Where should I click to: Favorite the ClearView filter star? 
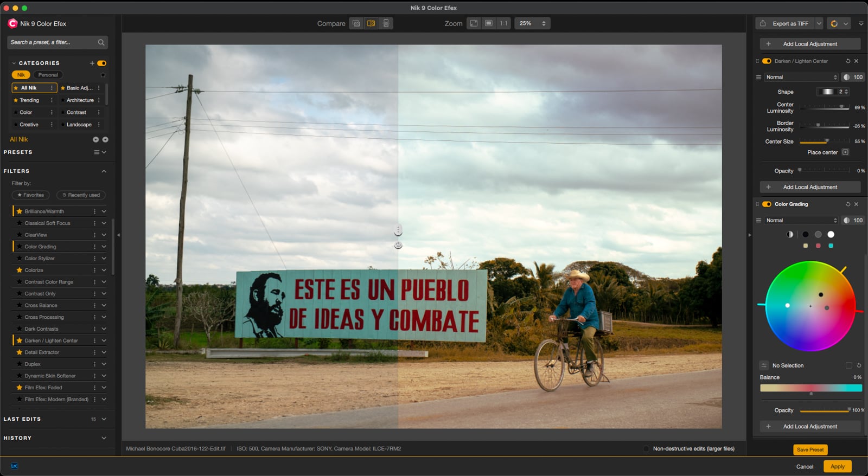20,235
